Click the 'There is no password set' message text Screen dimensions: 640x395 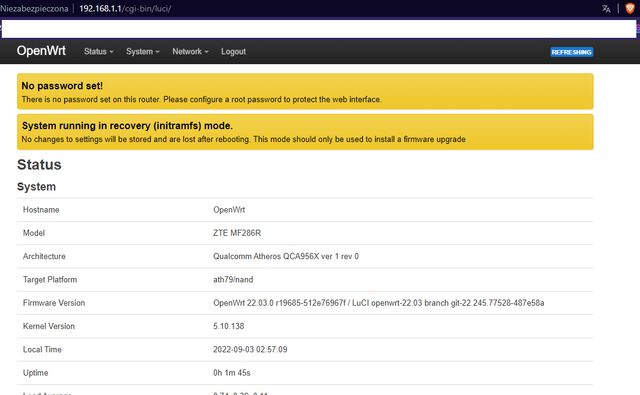click(202, 99)
